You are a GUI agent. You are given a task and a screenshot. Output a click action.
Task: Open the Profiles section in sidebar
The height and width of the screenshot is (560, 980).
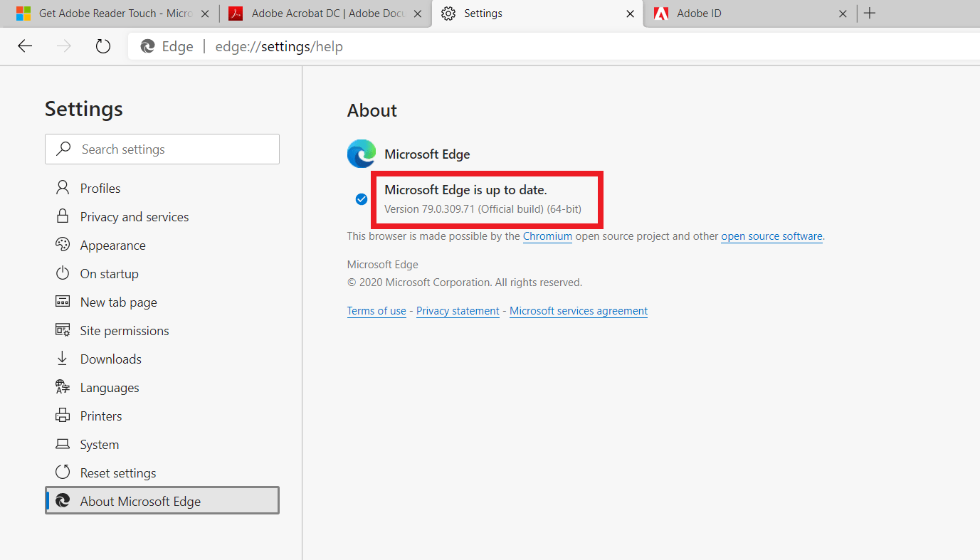click(63, 187)
